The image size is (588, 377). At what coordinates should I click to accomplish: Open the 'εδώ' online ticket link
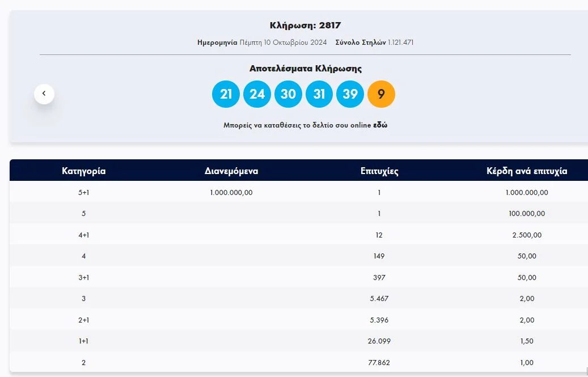point(380,125)
